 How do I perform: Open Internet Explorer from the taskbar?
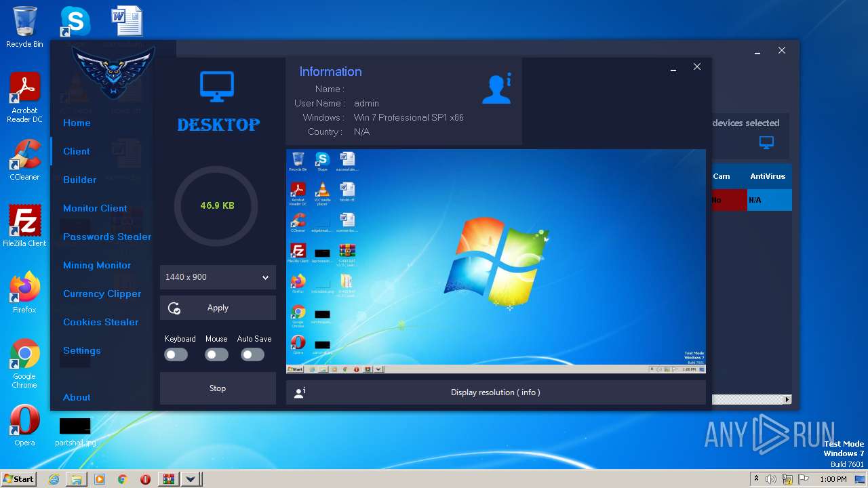click(54, 479)
